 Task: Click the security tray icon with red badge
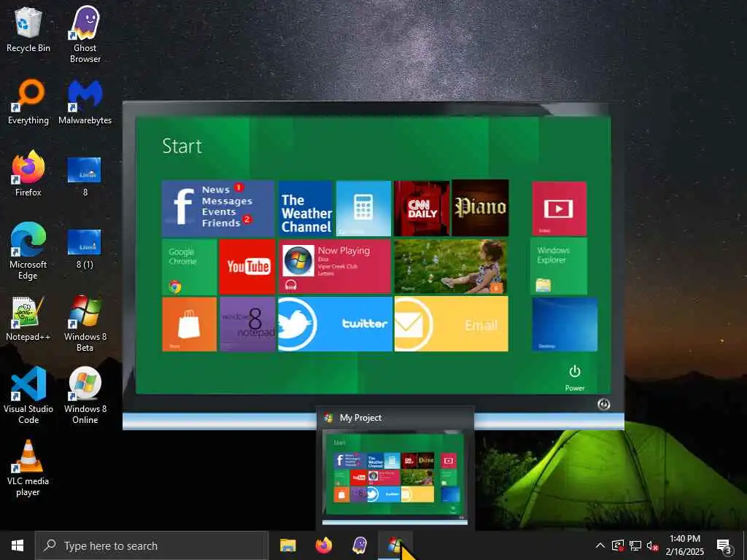(618, 545)
